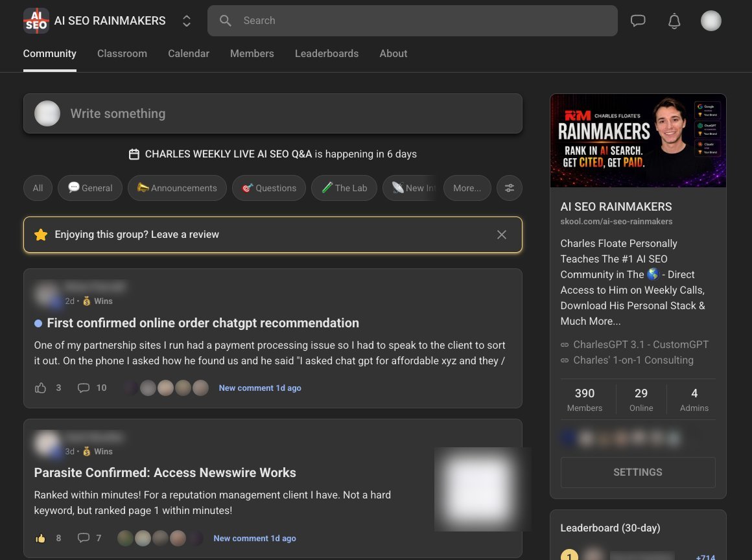The image size is (752, 560).
Task: Dismiss the review banner
Action: click(502, 235)
